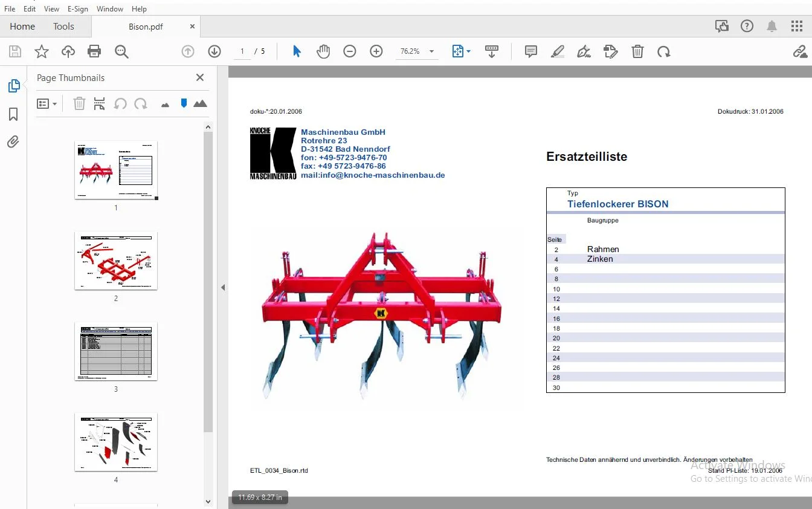
Task: Enlarge thumbnail size large mountain icon
Action: [200, 104]
